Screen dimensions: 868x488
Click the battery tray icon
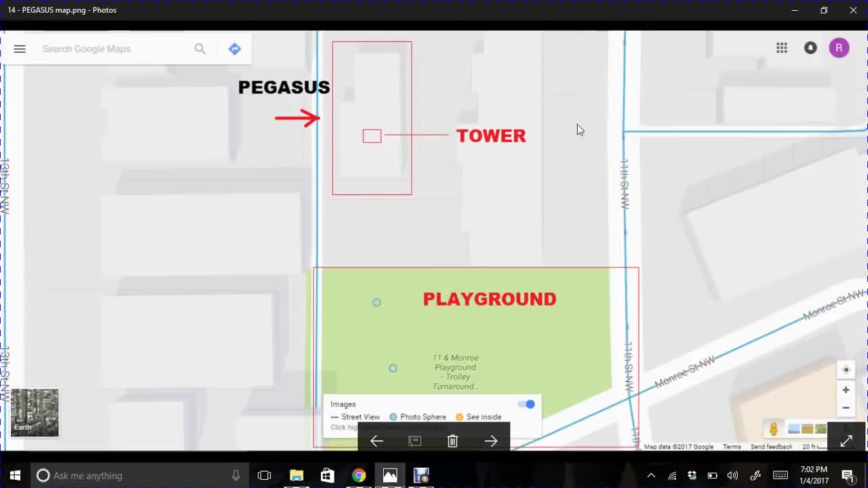(x=712, y=475)
